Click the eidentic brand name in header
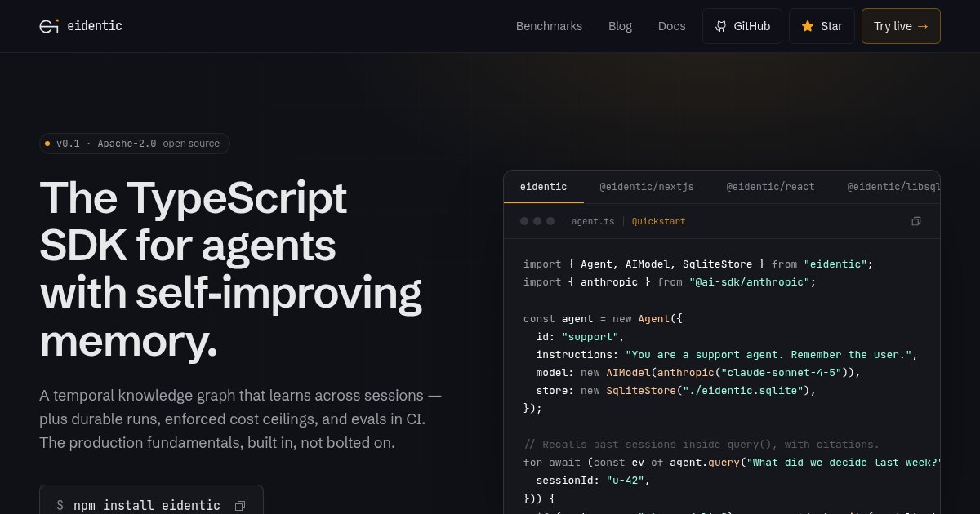 [x=95, y=26]
